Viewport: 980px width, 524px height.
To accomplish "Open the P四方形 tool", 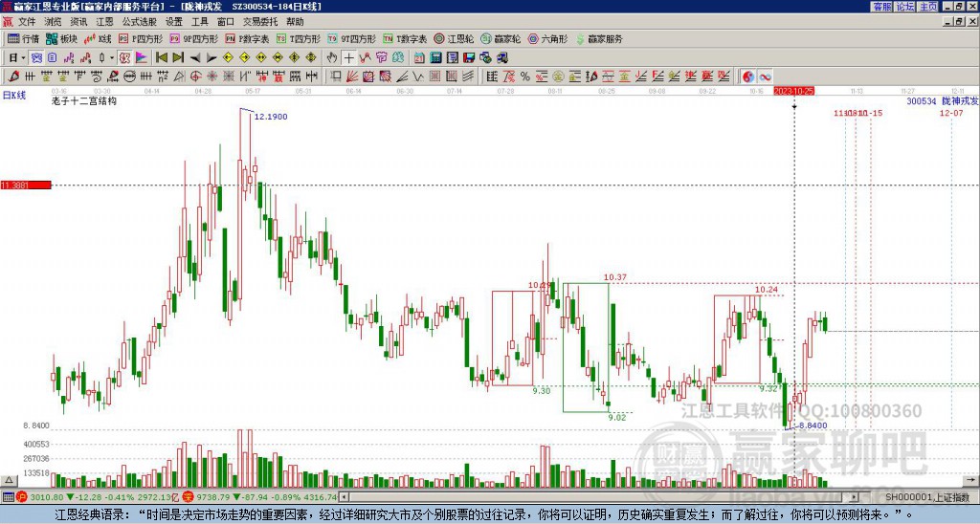I will click(x=141, y=38).
